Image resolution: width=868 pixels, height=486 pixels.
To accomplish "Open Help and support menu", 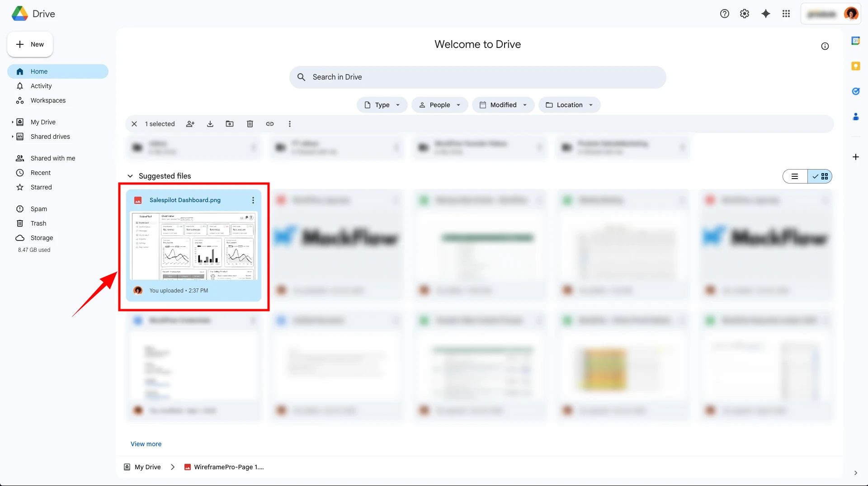I will [x=725, y=14].
